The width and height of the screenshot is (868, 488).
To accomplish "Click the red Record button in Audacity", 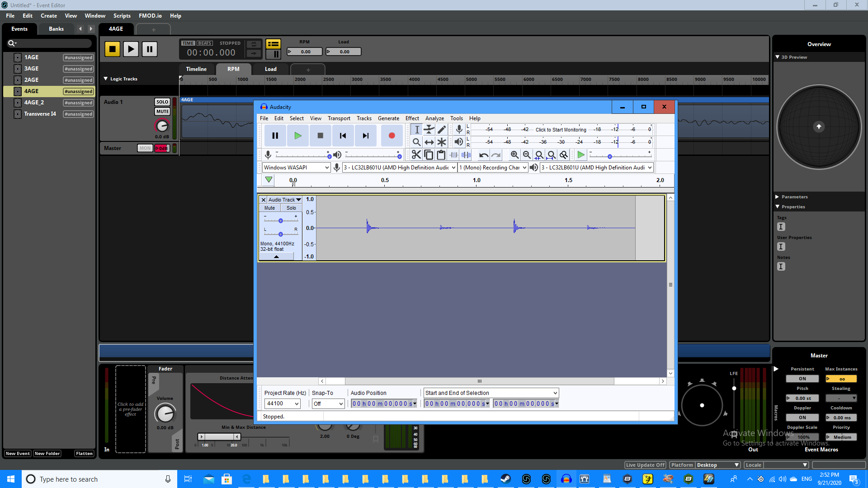I will coord(392,136).
